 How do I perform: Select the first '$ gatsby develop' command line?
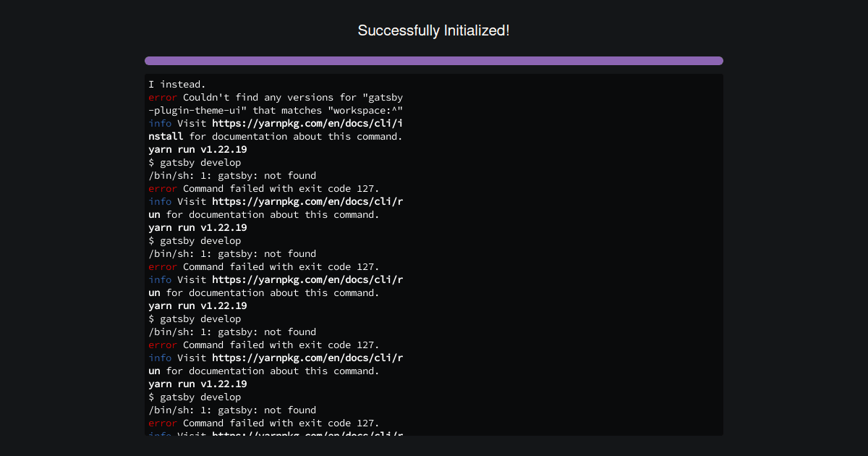click(x=195, y=162)
